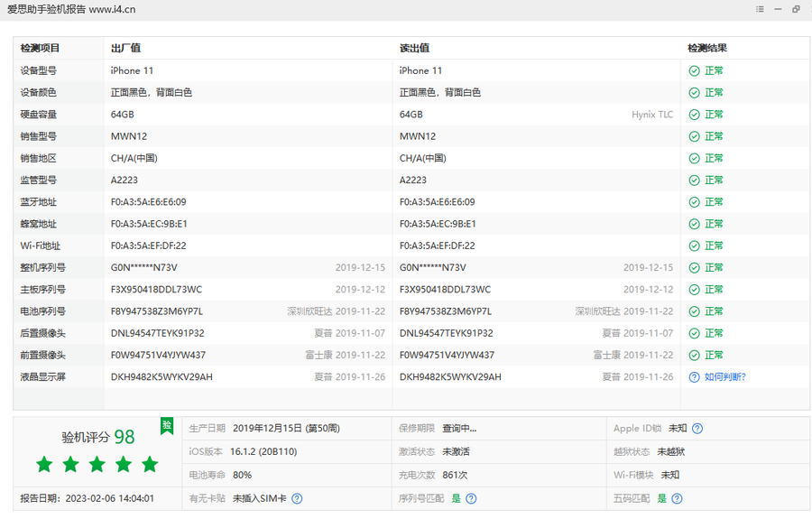This screenshot has width=812, height=519.
Task: Click the green check icon for 蓝牙地址 row
Action: (695, 202)
